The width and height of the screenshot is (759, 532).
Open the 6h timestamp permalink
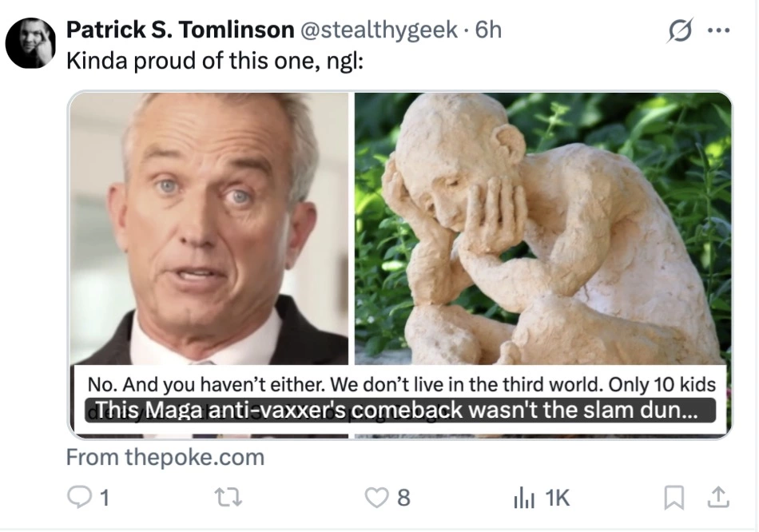coord(488,30)
